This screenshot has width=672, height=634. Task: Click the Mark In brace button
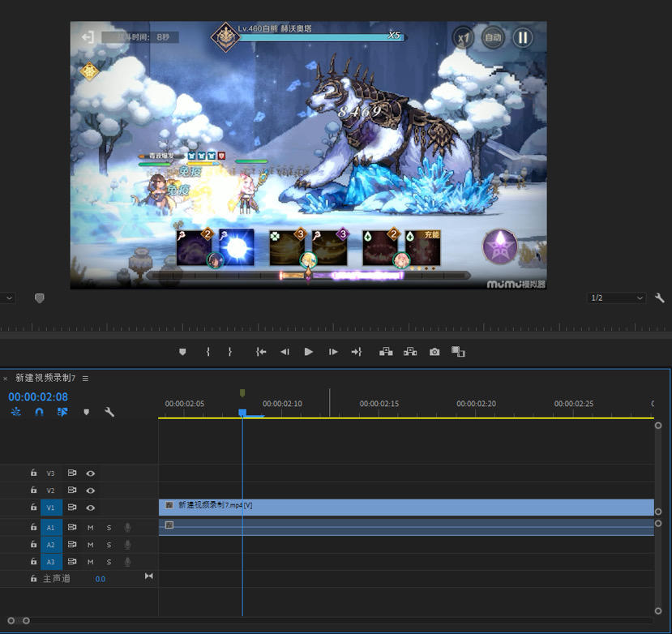[x=208, y=352]
